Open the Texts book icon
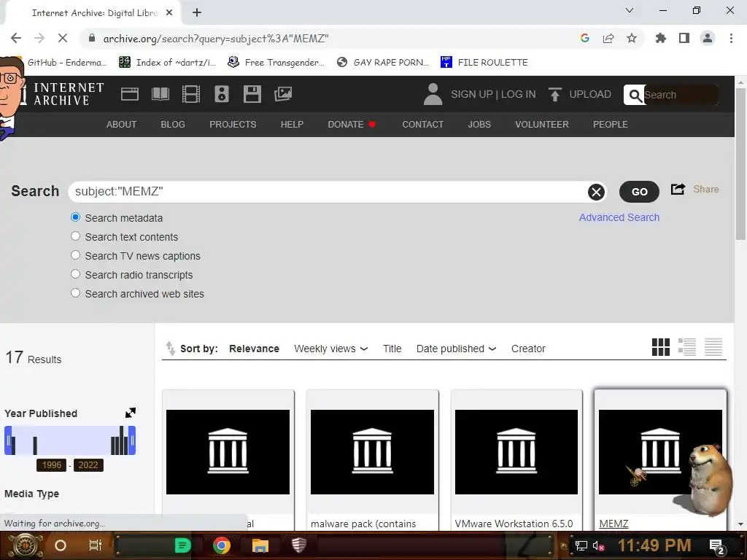Image resolution: width=747 pixels, height=560 pixels. [160, 94]
